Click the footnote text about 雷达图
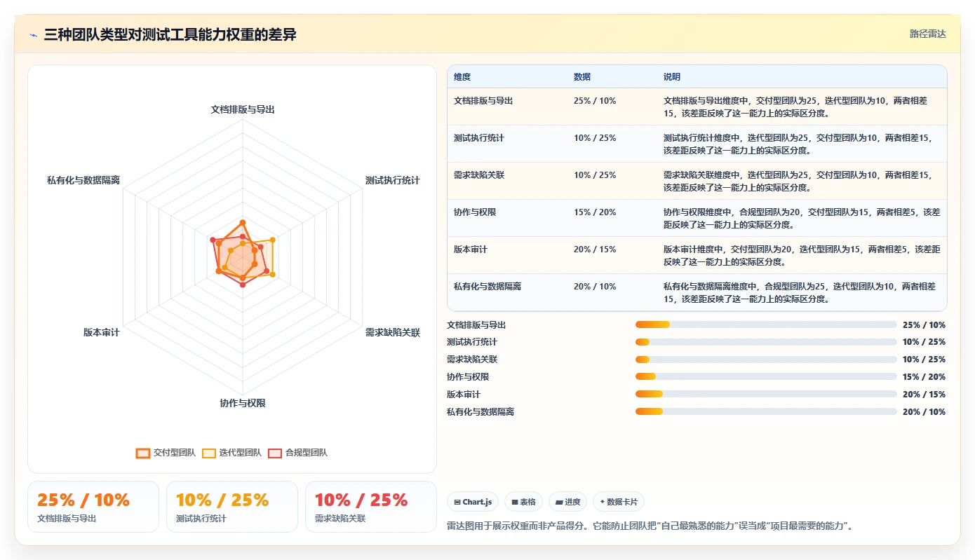The image size is (975, 560). click(x=652, y=526)
